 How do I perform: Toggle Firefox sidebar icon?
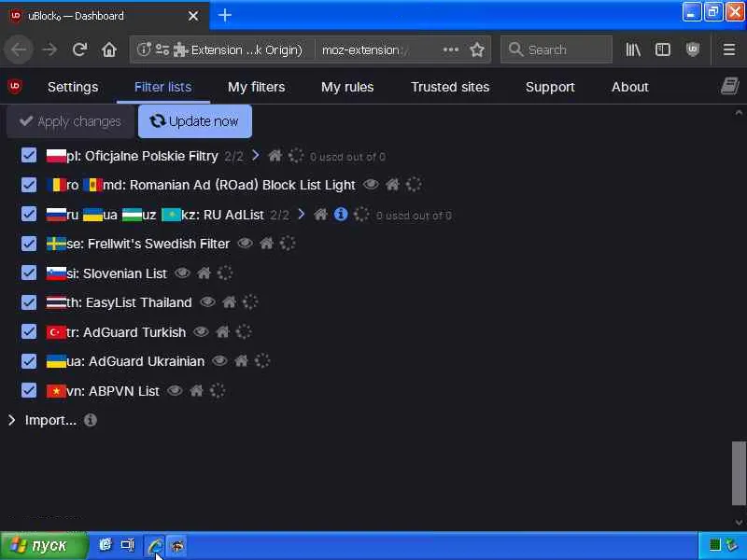663,49
